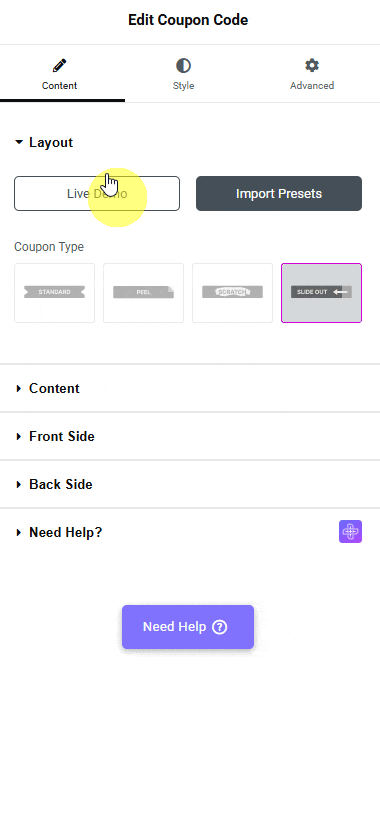Click the gear Advanced icon
Viewport: 380px width, 831px height.
312,66
